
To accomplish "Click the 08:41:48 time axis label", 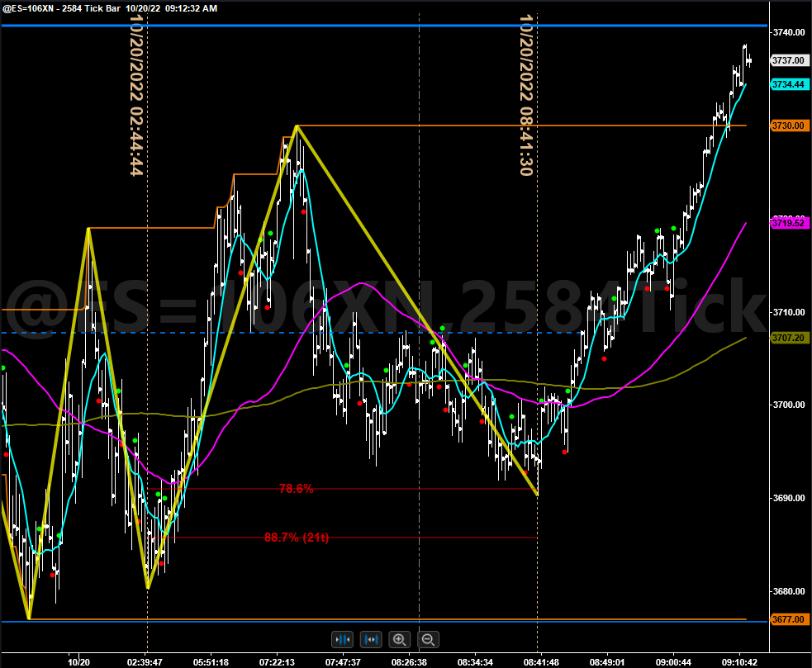I will coord(541,662).
